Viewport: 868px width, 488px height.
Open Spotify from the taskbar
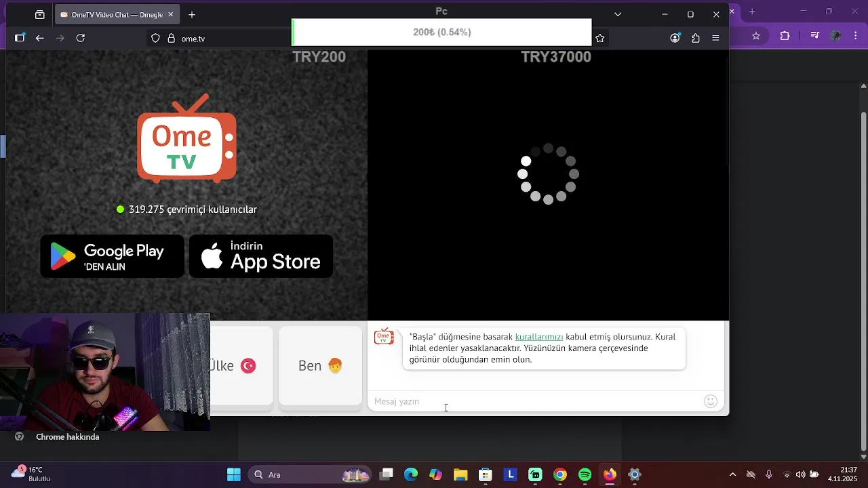585,474
